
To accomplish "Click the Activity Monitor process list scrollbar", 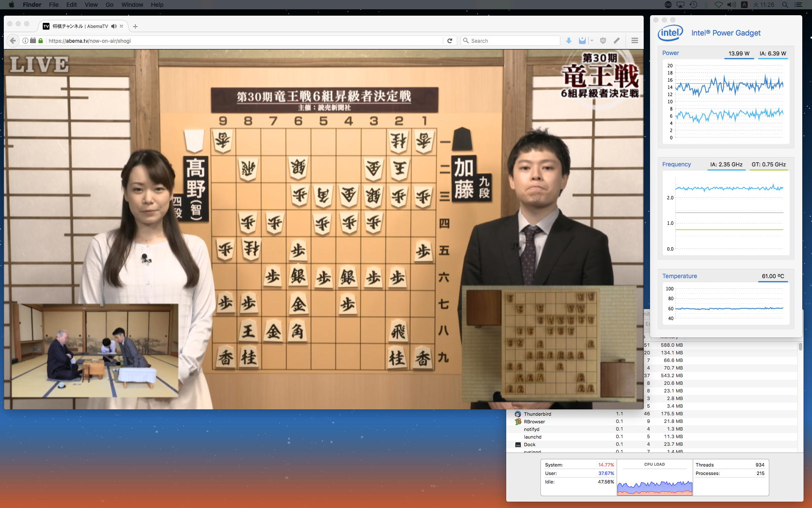I will [800, 347].
